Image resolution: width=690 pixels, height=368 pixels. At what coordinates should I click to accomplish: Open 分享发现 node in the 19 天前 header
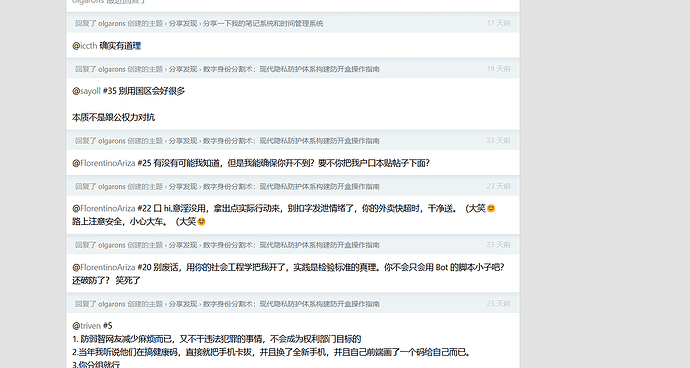183,69
